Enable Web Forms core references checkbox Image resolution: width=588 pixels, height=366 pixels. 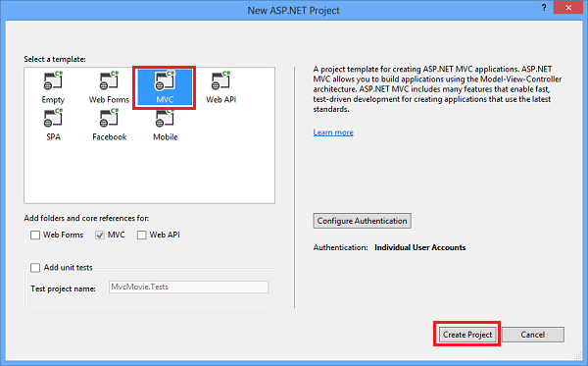(x=35, y=235)
